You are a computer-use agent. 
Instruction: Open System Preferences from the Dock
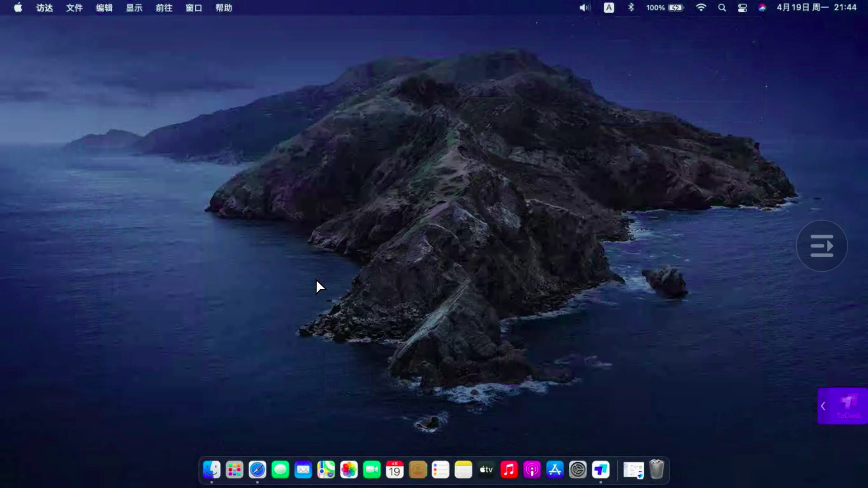pyautogui.click(x=578, y=470)
